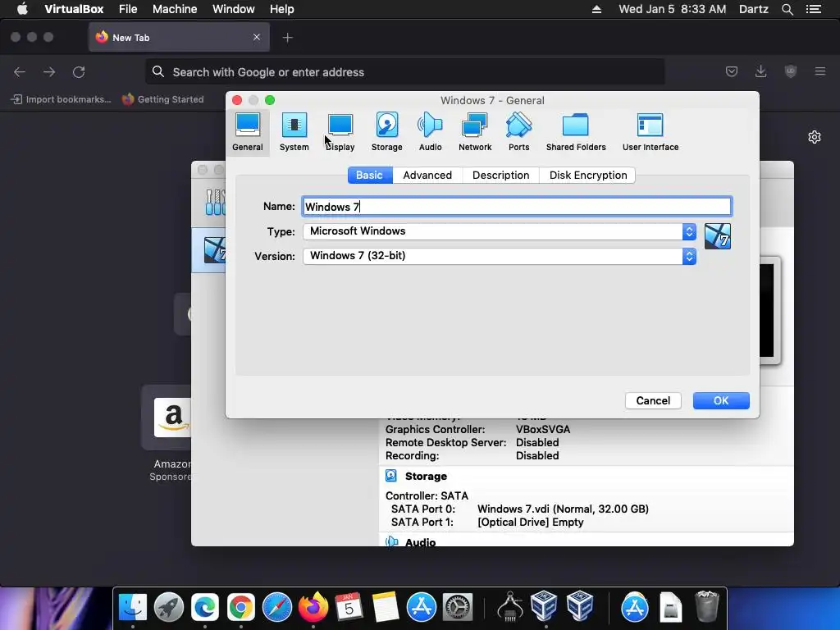Click "Controller: SATA" text in the Manager
Screen dimensions: 840x630
point(427,496)
